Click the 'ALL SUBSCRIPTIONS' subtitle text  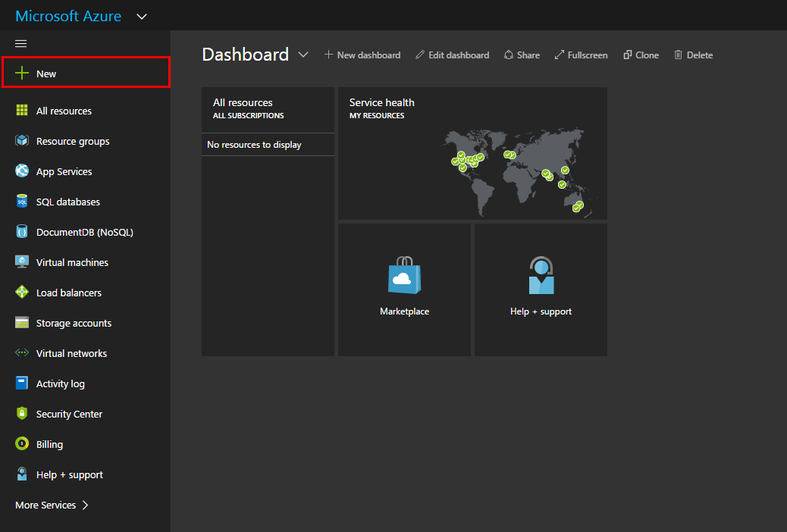tap(248, 115)
